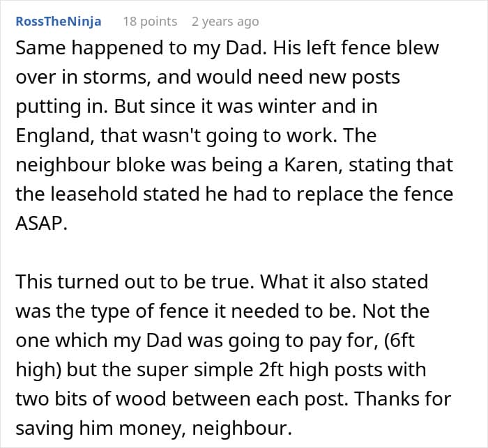Click the phrase neighbour bloke in the comment

[x=90, y=164]
